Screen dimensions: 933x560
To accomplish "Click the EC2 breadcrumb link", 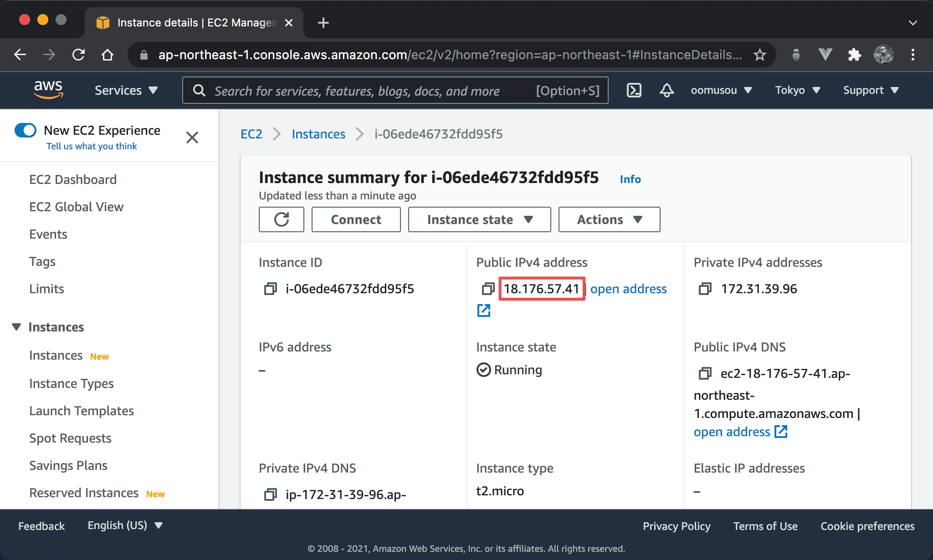I will pyautogui.click(x=252, y=134).
